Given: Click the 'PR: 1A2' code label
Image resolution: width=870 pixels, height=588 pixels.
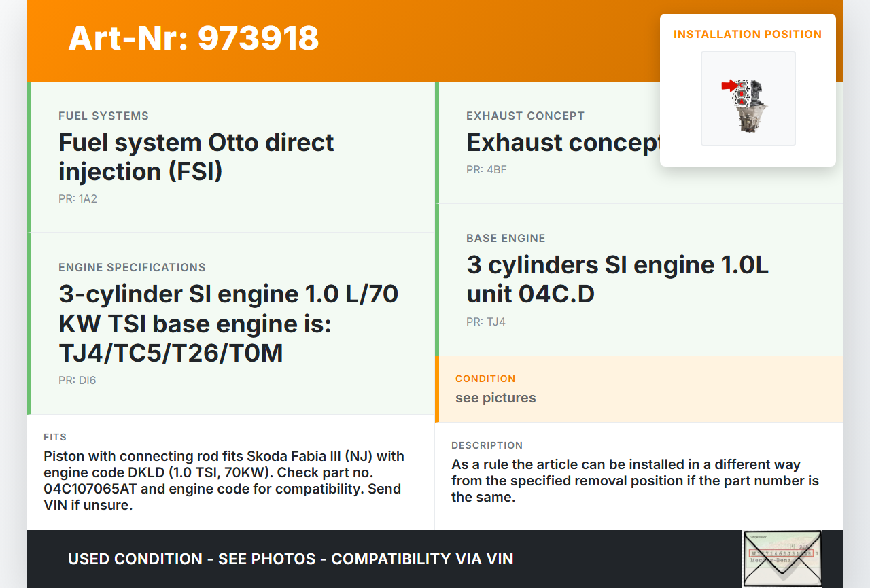Looking at the screenshot, I should 77,199.
